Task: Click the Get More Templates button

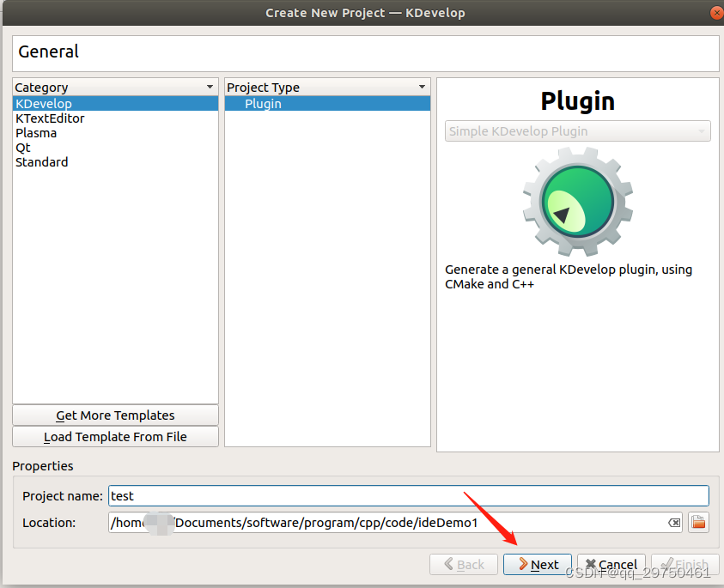Action: [115, 415]
